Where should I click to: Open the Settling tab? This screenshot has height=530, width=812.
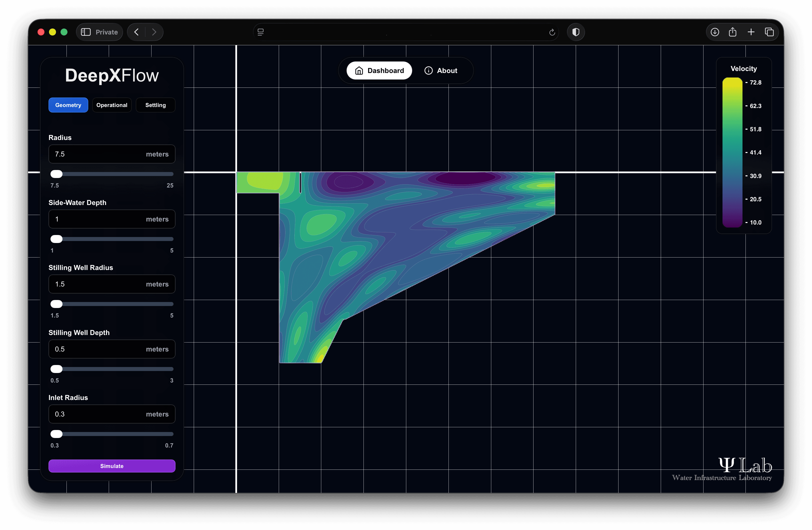click(155, 105)
